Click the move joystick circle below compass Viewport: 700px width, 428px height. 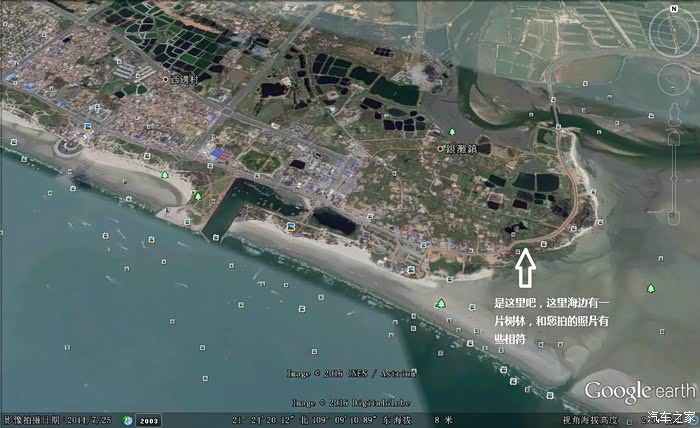674,79
